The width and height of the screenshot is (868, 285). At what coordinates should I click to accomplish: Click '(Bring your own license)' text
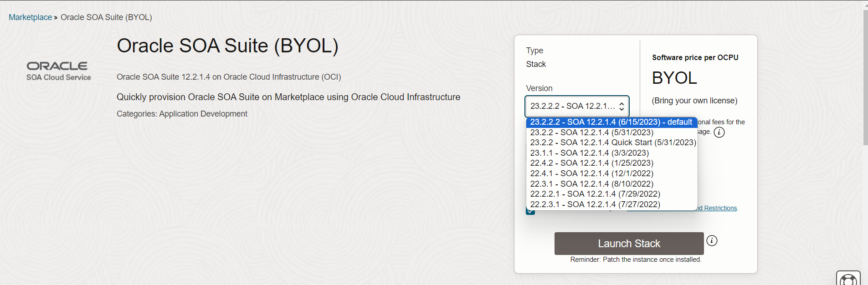(694, 101)
